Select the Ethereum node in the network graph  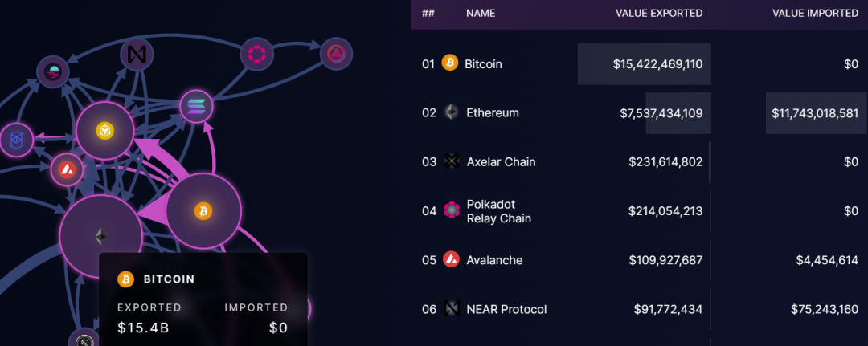pos(100,237)
